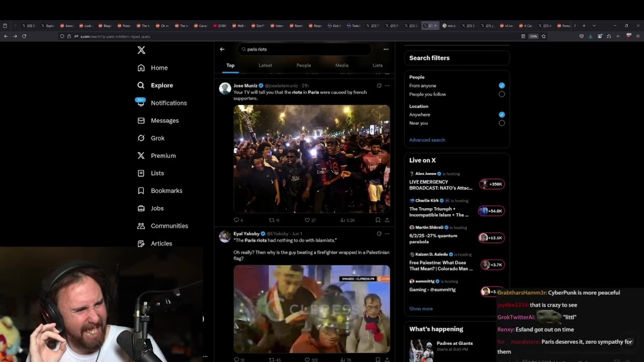The image size is (644, 362).
Task: Open Kaizen D. Asiedu Free Palestine space
Action: coord(457,262)
